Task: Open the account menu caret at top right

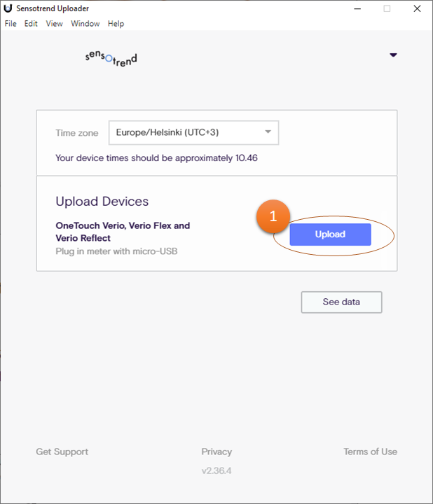Action: click(x=393, y=55)
